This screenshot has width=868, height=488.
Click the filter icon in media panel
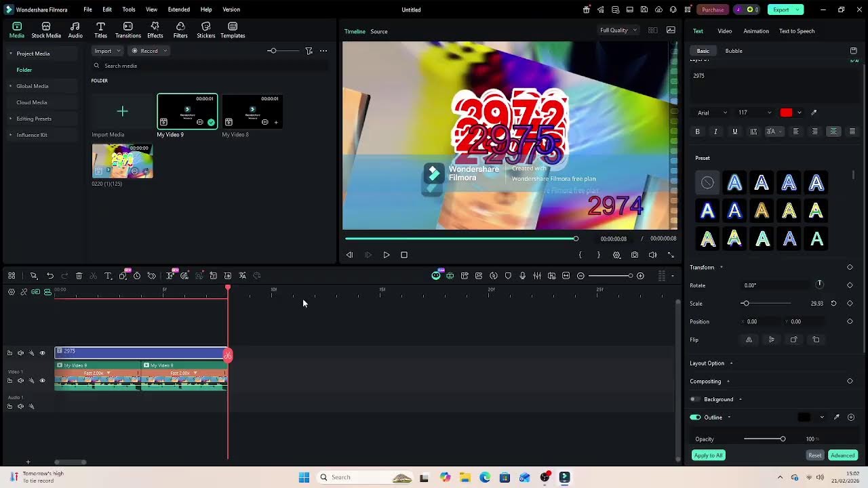[309, 51]
